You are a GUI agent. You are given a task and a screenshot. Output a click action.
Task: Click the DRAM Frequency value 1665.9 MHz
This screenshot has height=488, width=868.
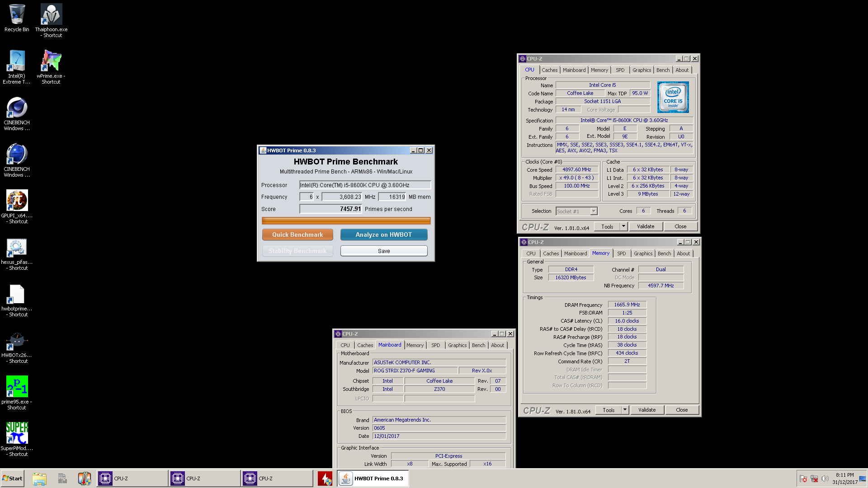coord(627,305)
